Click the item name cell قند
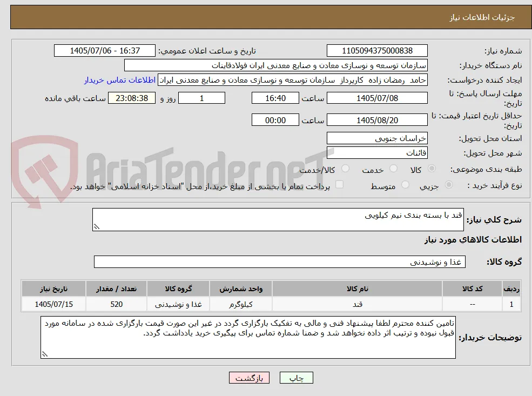This screenshot has height=396, width=532. [357, 304]
